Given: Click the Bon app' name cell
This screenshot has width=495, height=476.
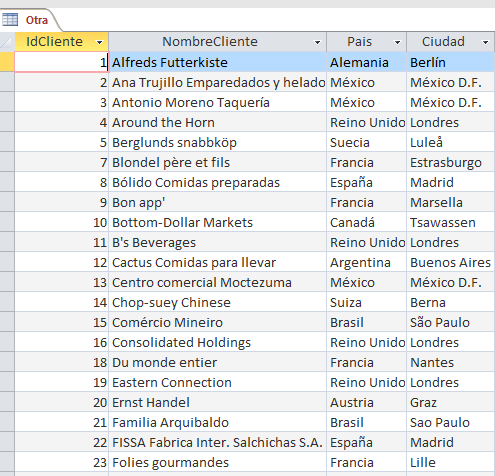Looking at the screenshot, I should 218,202.
